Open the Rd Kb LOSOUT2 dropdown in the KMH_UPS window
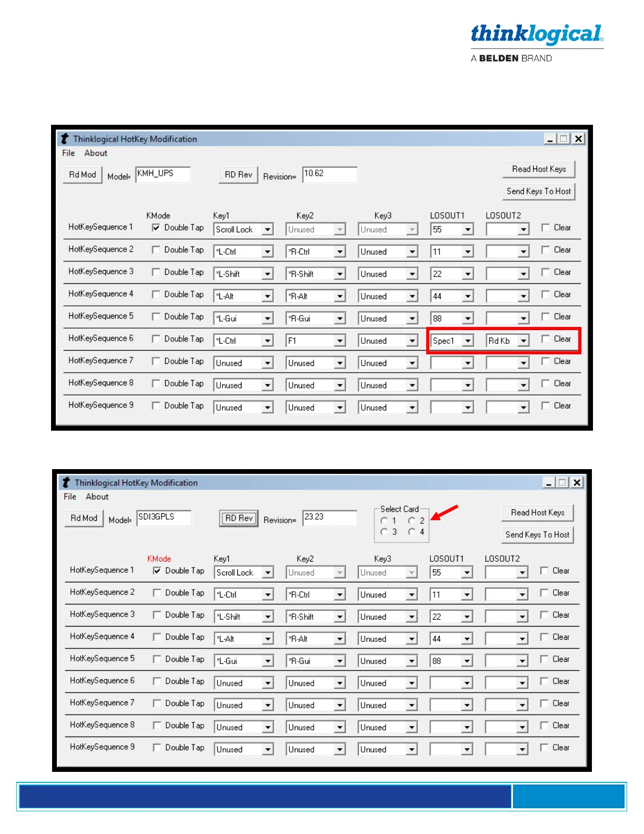This screenshot has height=834, width=644. (523, 341)
